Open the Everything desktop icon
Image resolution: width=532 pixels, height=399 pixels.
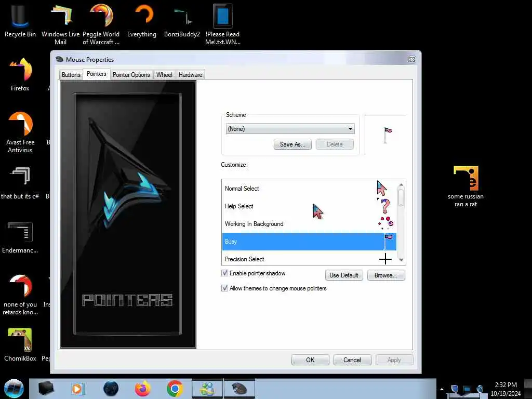[x=142, y=20]
